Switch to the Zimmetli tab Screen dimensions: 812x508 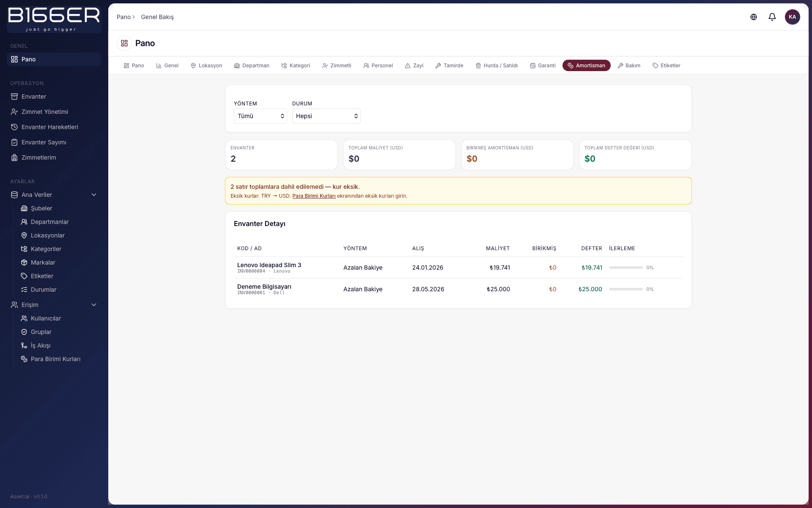click(x=337, y=66)
